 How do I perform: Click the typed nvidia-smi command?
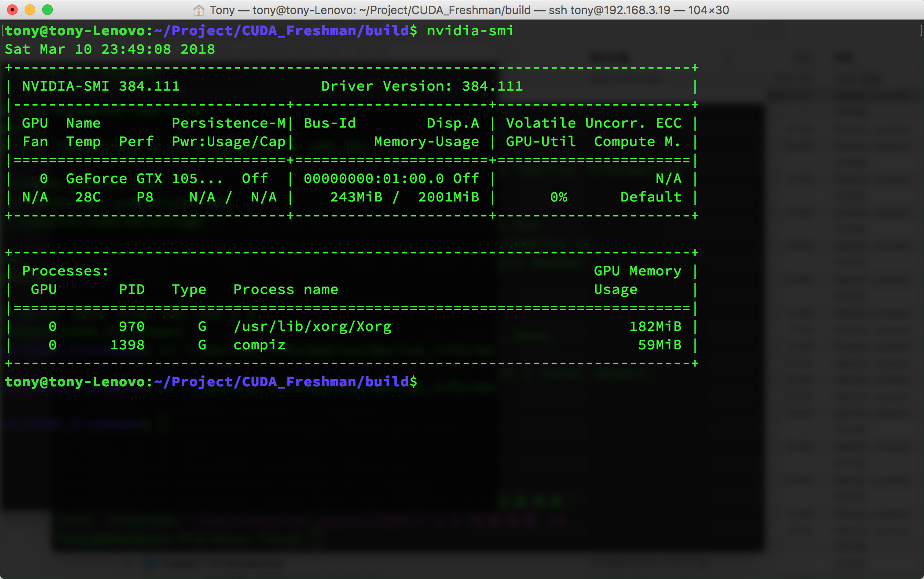(x=470, y=31)
